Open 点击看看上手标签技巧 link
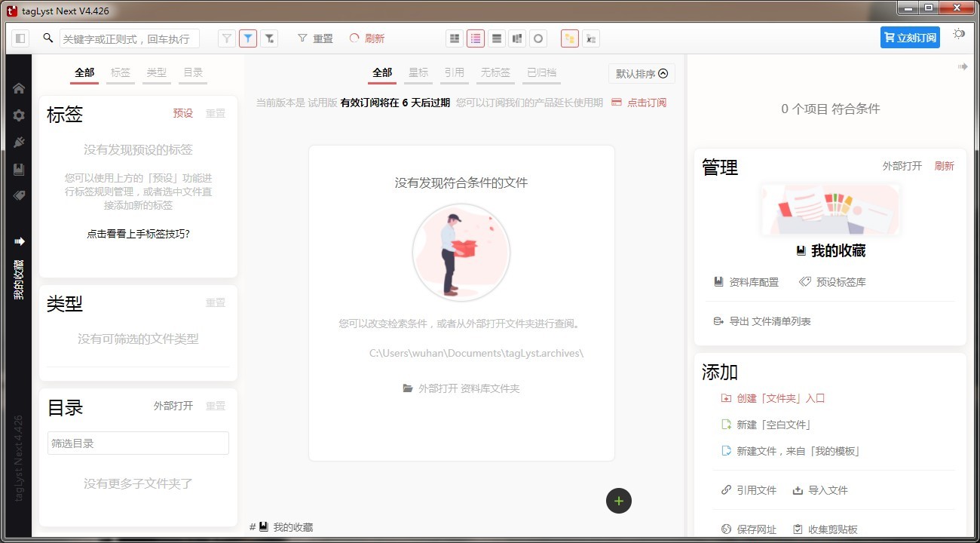This screenshot has width=980, height=543. tap(138, 232)
